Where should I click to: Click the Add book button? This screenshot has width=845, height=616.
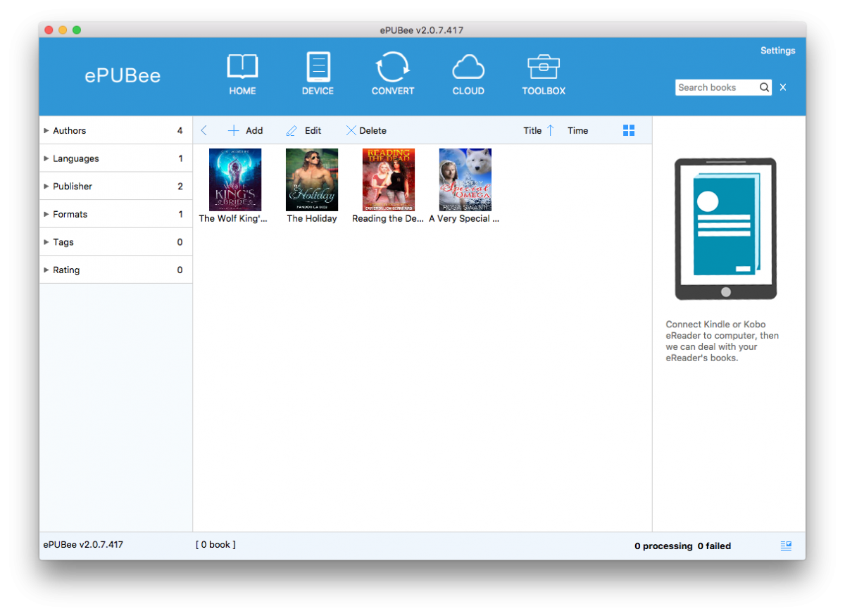coord(245,130)
